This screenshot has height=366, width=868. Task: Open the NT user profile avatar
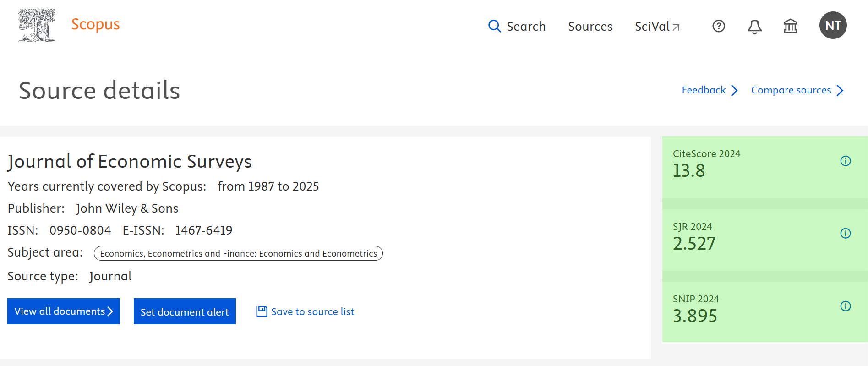coord(833,25)
